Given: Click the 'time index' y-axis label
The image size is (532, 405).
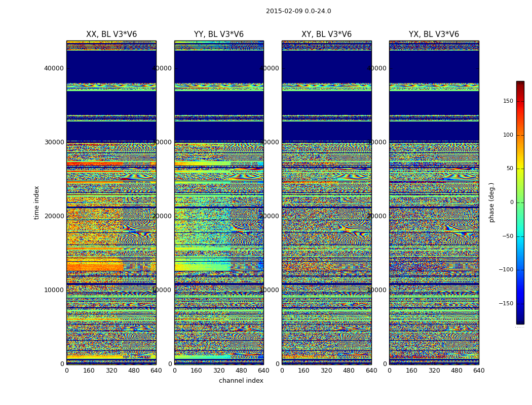Looking at the screenshot, I should pos(36,202).
